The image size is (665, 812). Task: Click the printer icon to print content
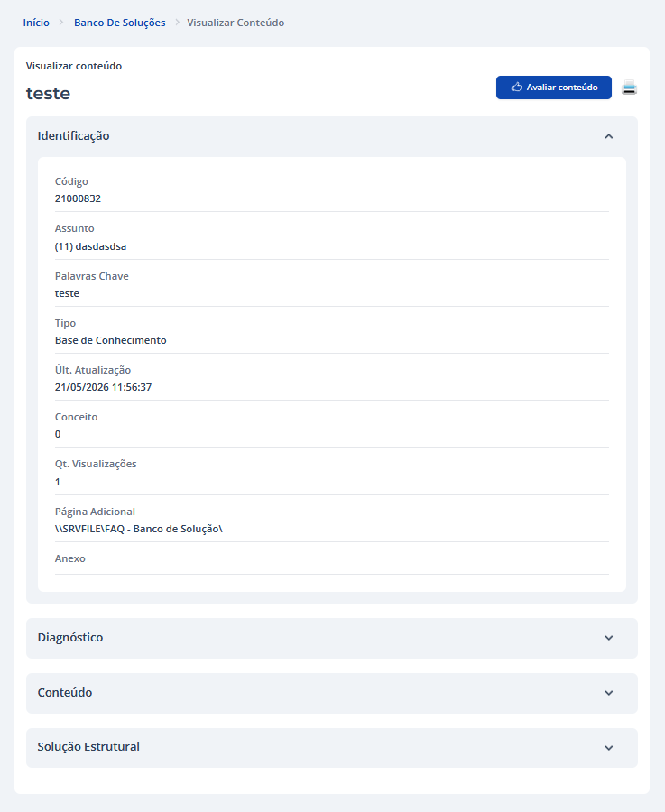coord(629,88)
